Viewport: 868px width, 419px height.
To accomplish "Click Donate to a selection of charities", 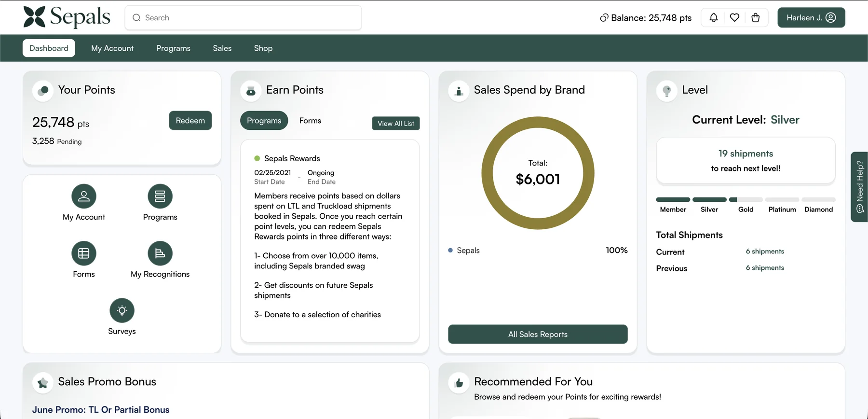I will point(323,315).
